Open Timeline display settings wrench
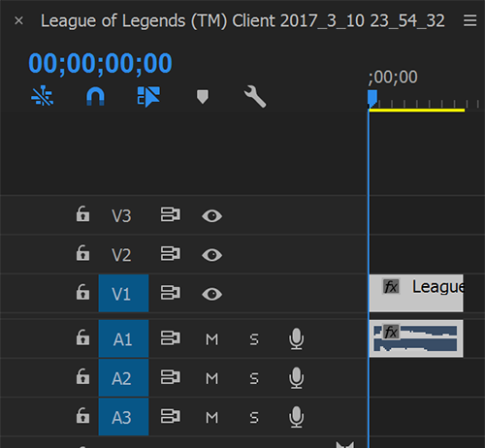 pos(255,96)
